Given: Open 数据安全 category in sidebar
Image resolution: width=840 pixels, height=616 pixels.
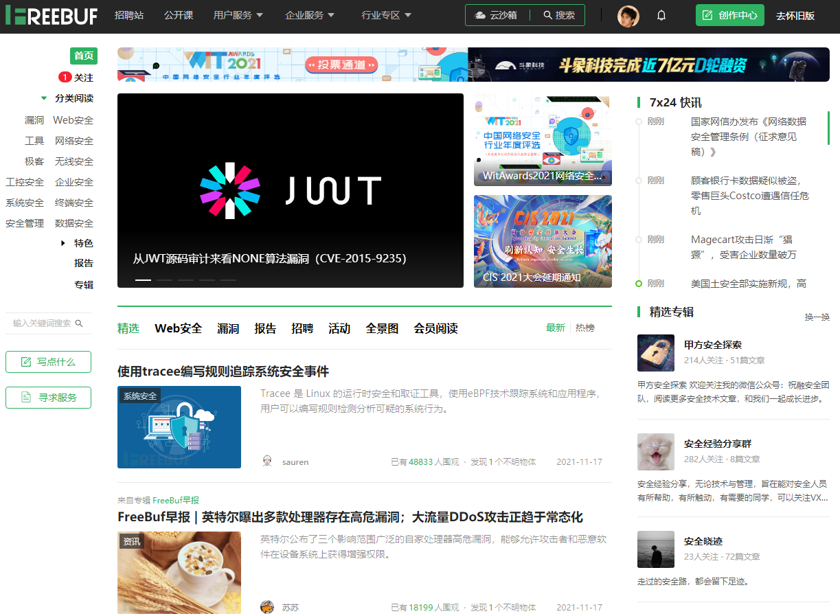Looking at the screenshot, I should pos(74,223).
